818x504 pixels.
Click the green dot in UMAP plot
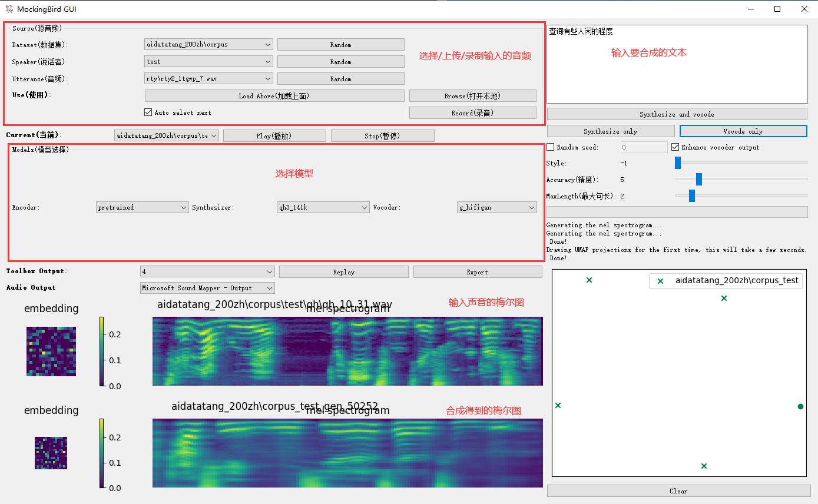800,406
